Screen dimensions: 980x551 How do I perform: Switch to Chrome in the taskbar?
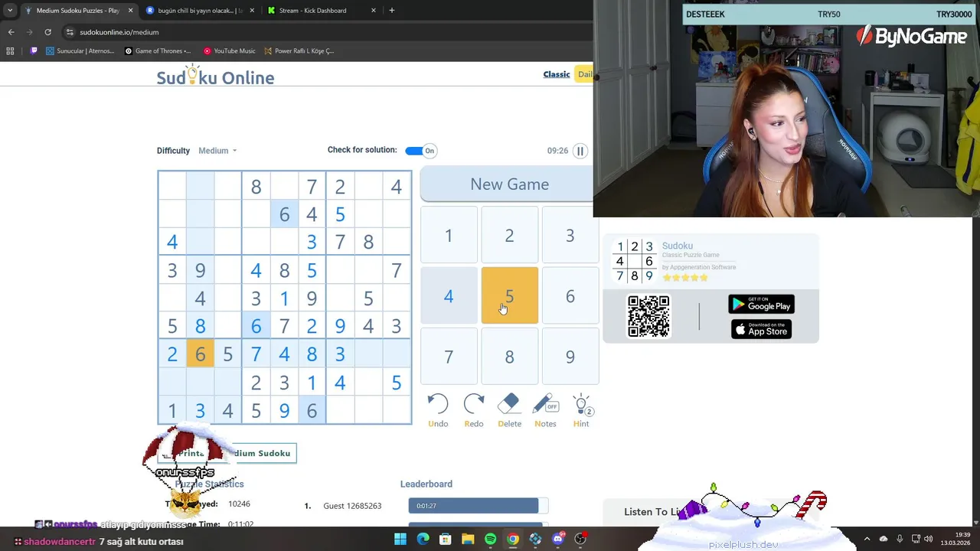(x=513, y=540)
